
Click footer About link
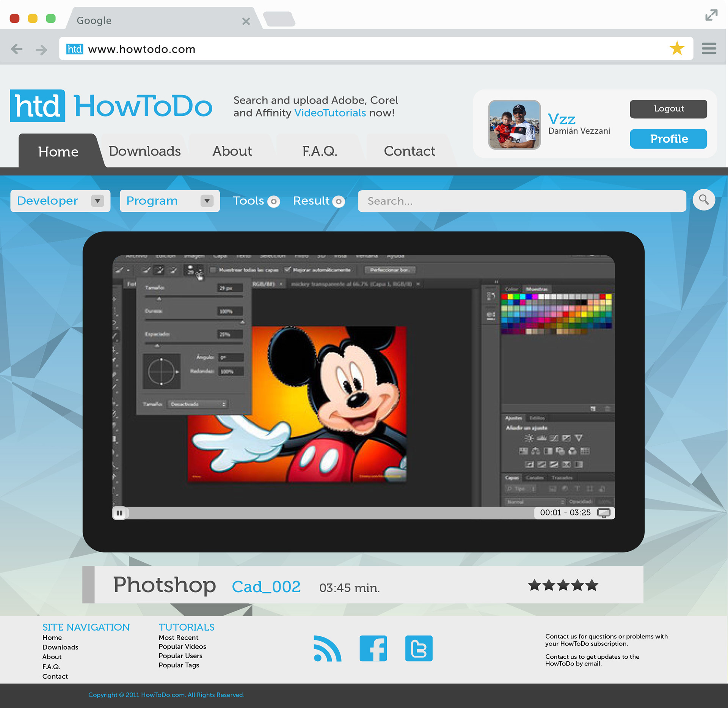click(52, 657)
